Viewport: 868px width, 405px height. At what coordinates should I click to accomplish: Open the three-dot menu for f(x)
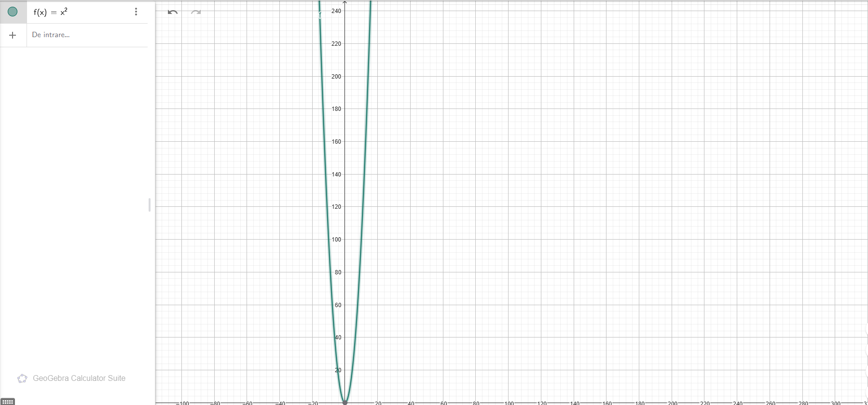(x=136, y=12)
